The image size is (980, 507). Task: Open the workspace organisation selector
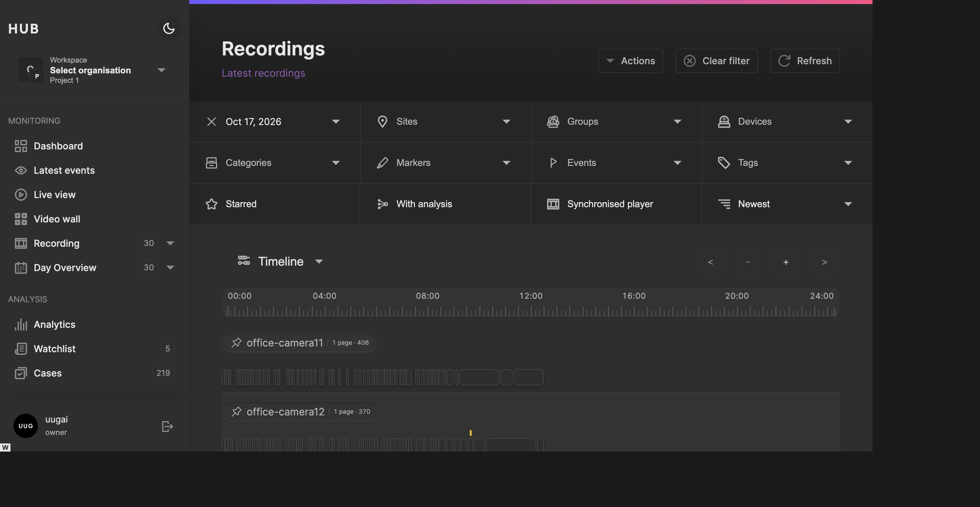(93, 70)
